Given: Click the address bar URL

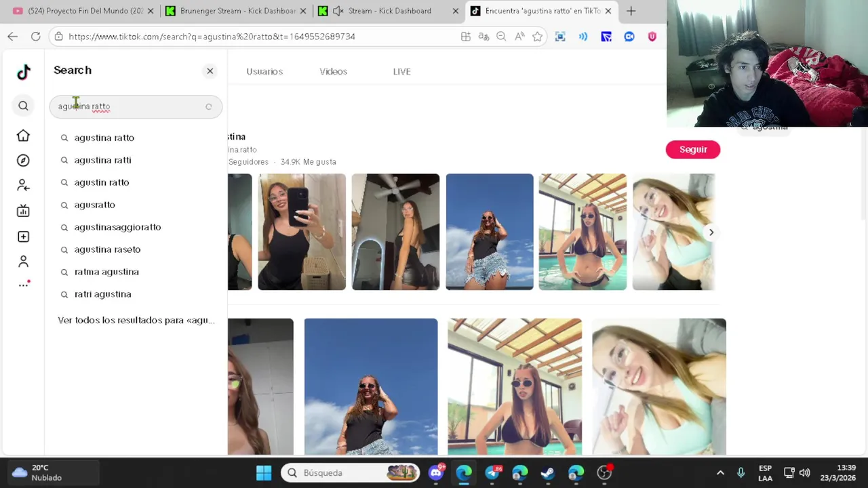Looking at the screenshot, I should pos(212,37).
